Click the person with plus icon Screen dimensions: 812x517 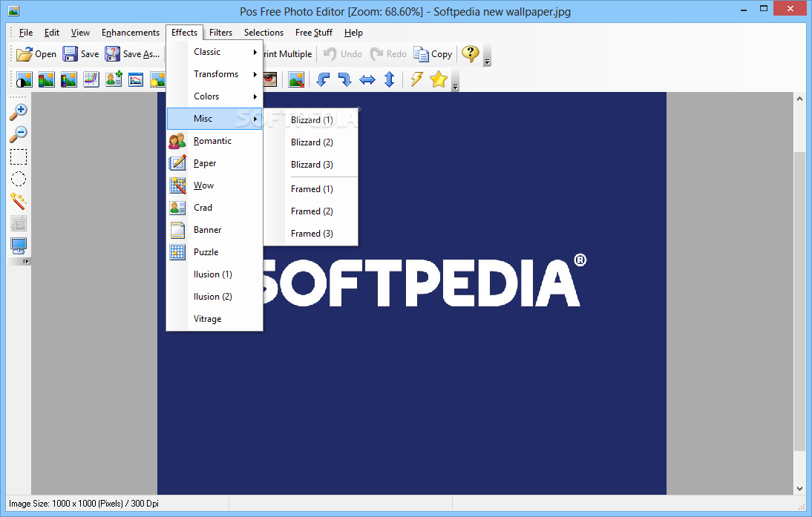(114, 79)
